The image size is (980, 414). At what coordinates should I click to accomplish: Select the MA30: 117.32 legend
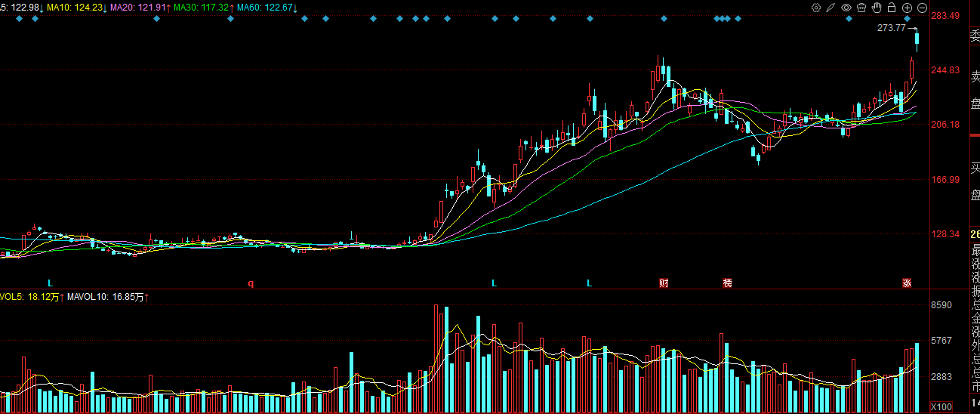202,8
